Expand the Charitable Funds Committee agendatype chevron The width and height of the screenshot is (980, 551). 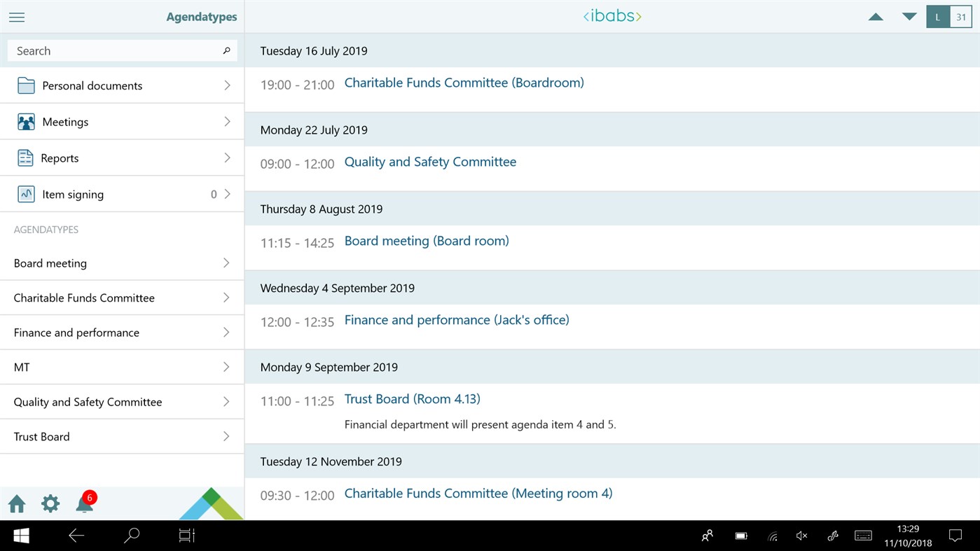[226, 298]
